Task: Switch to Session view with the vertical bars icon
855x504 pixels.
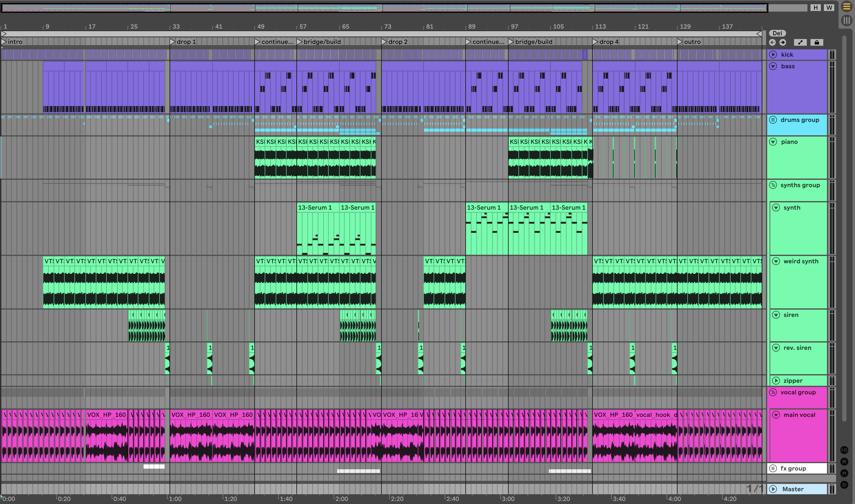Action: (846, 20)
